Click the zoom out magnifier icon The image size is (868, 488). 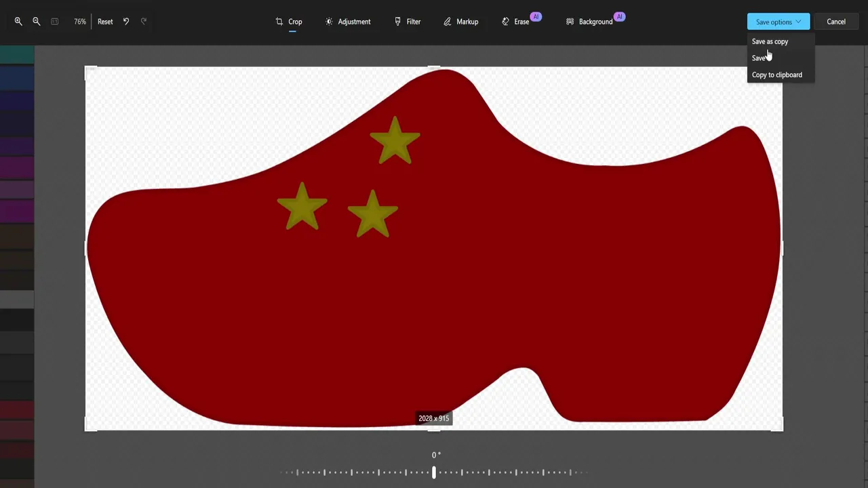[x=37, y=22]
